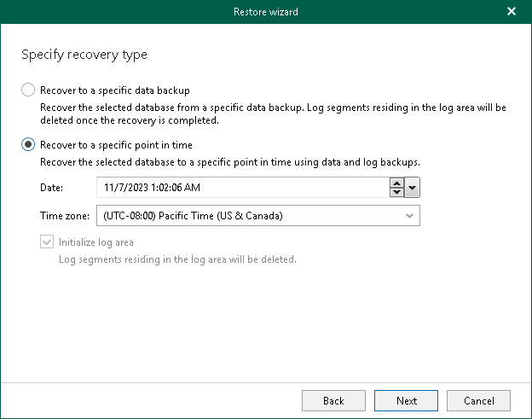Cancel the restore wizard
The image size is (532, 419).
478,400
